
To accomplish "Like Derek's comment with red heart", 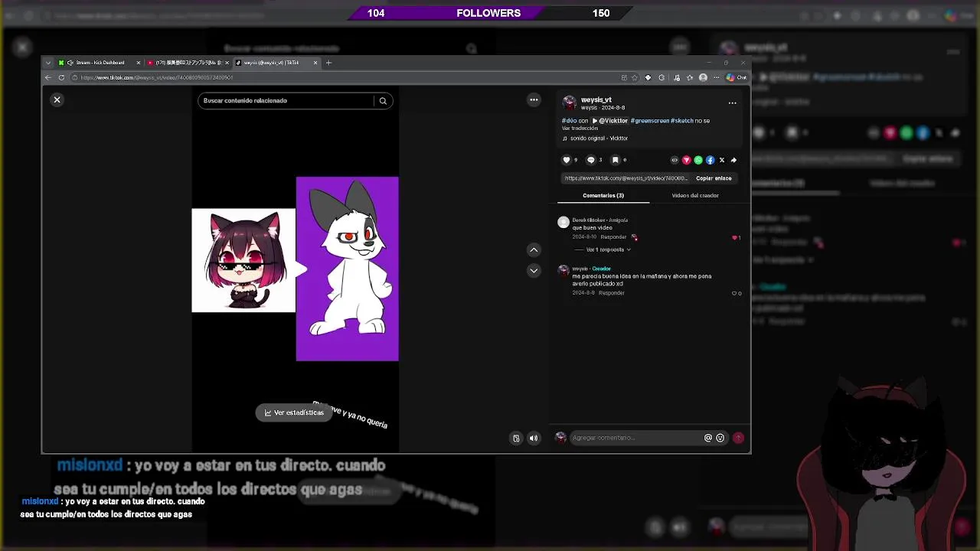I will point(735,237).
